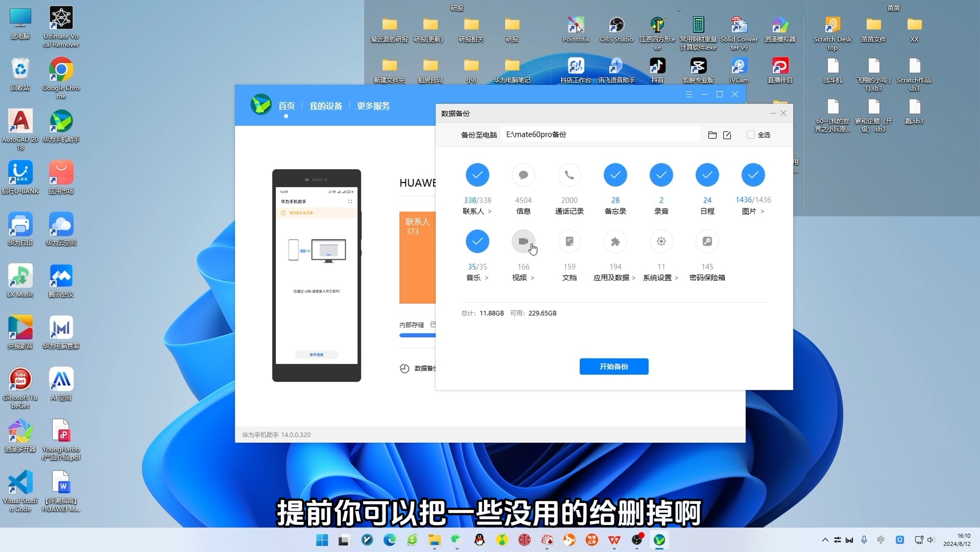Click the edit backup path pencil icon
980x552 pixels.
click(x=727, y=135)
